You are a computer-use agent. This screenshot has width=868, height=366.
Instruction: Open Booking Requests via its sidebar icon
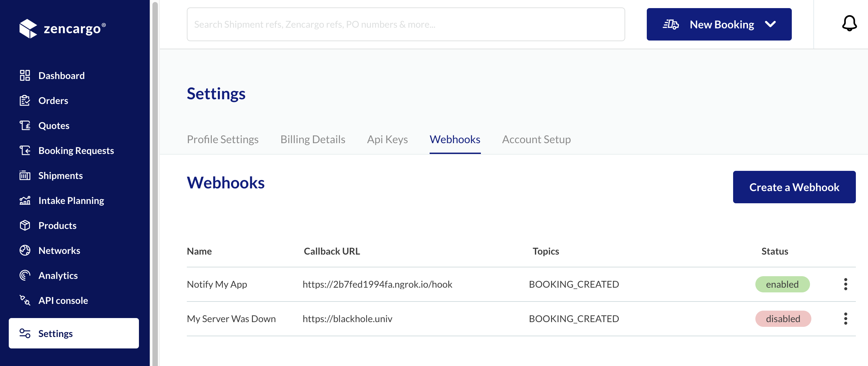pyautogui.click(x=24, y=150)
